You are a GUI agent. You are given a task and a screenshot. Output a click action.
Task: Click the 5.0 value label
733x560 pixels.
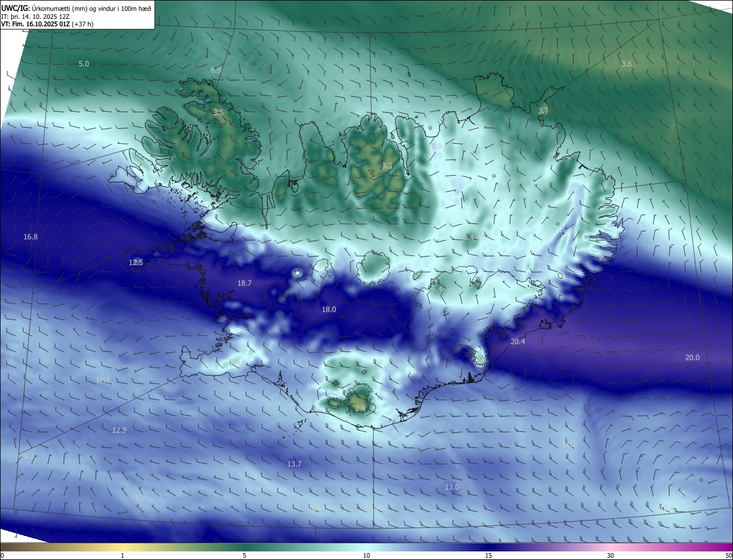84,64
